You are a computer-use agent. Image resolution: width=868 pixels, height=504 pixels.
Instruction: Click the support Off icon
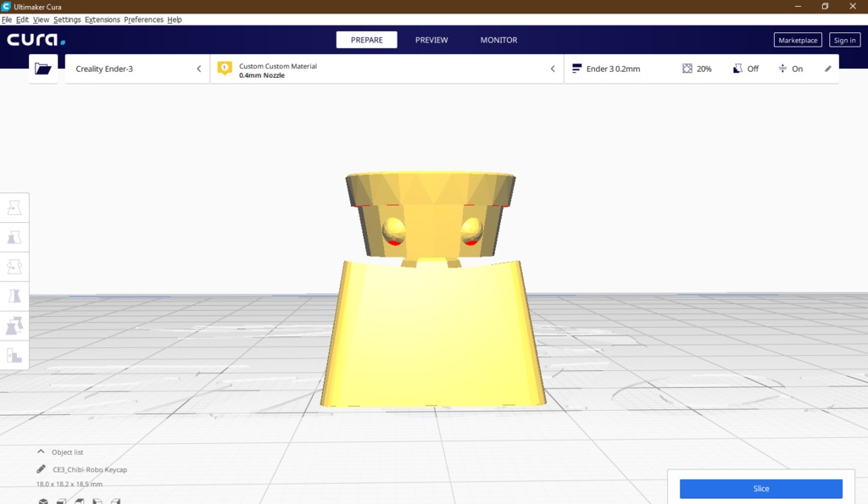tap(737, 69)
